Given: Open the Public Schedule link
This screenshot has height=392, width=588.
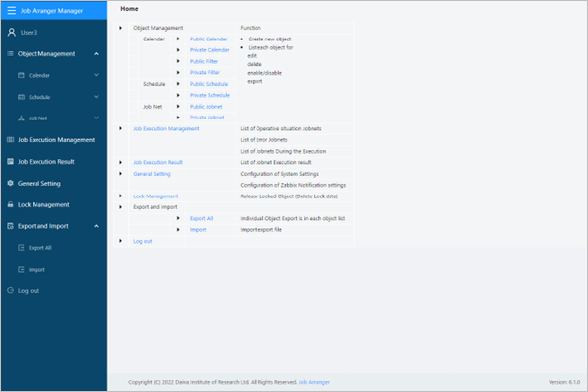Looking at the screenshot, I should click(209, 84).
